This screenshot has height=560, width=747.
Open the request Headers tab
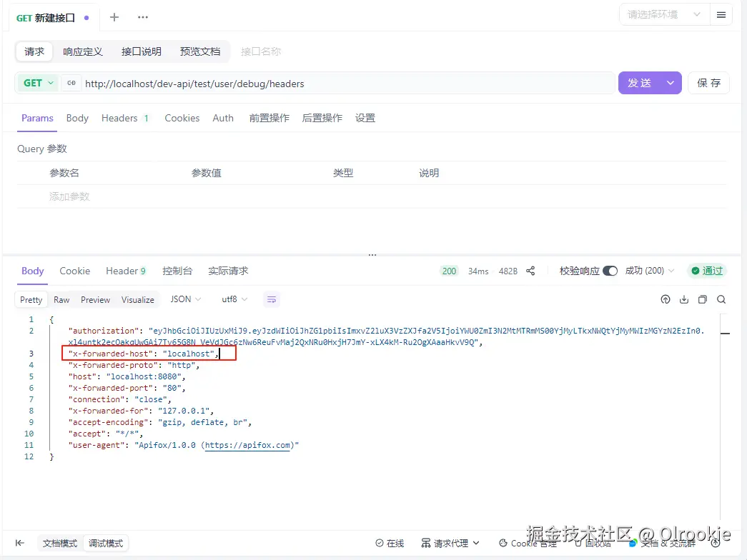pyautogui.click(x=125, y=118)
